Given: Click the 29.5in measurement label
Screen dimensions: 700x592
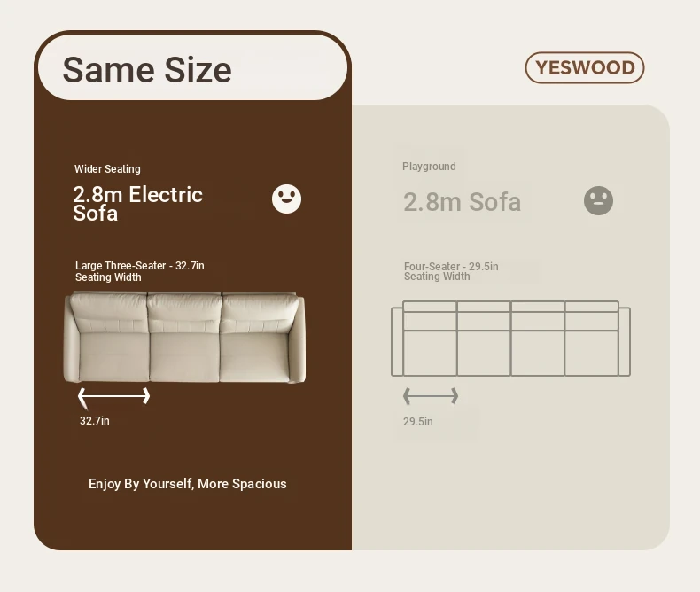Looking at the screenshot, I should pyautogui.click(x=418, y=422).
